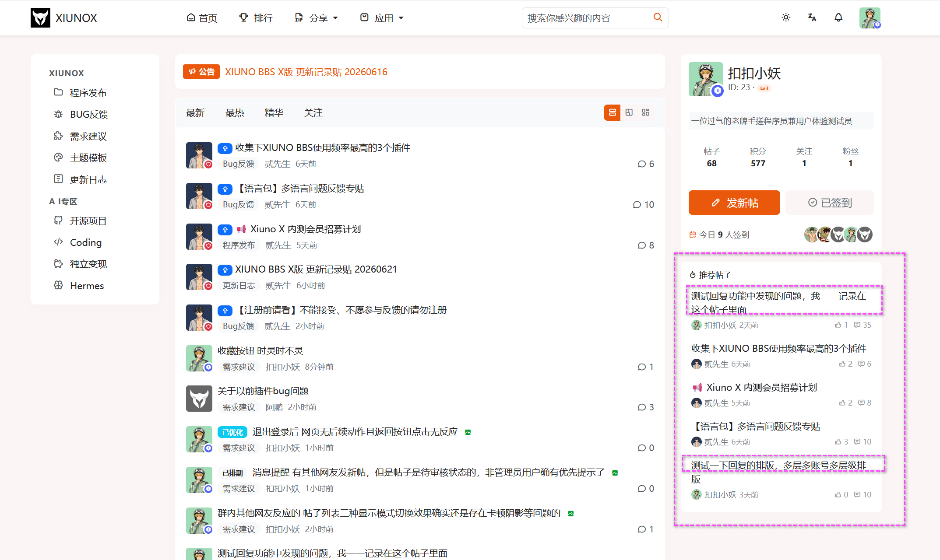Image resolution: width=940 pixels, height=560 pixels.
Task: Open recommended post 测试一下回复的排版
Action: point(778,472)
